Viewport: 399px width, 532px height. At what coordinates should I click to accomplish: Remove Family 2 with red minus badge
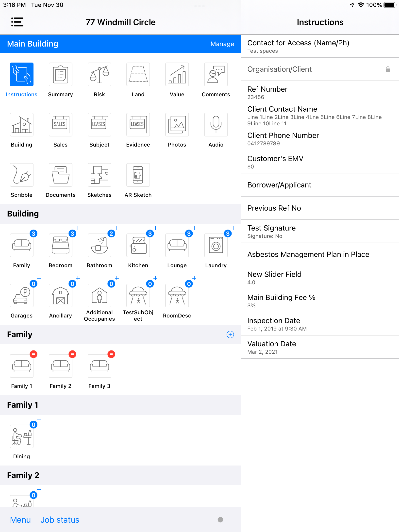tap(72, 354)
